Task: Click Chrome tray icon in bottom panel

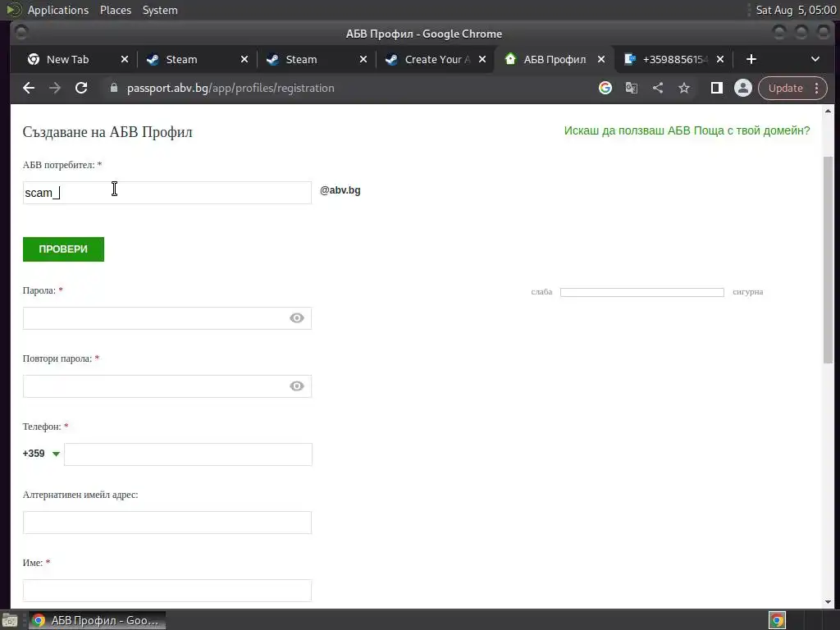Action: [777, 620]
